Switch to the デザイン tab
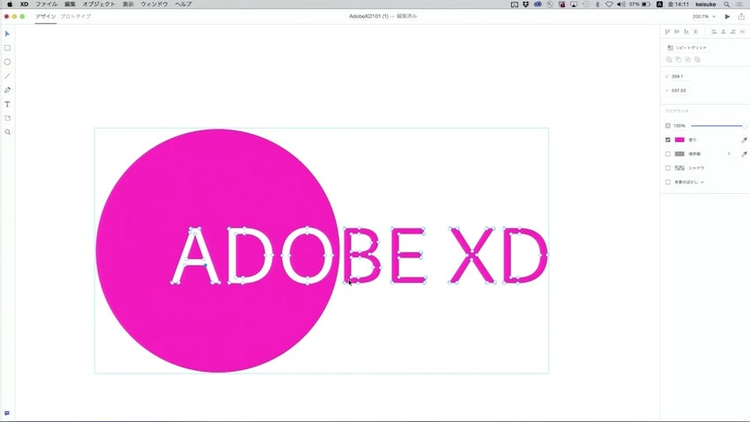 pos(45,16)
